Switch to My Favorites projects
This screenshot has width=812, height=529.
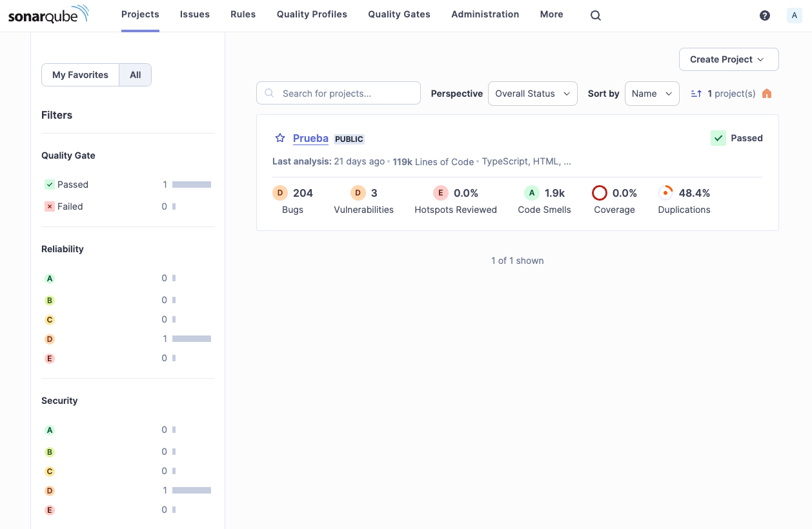point(80,75)
